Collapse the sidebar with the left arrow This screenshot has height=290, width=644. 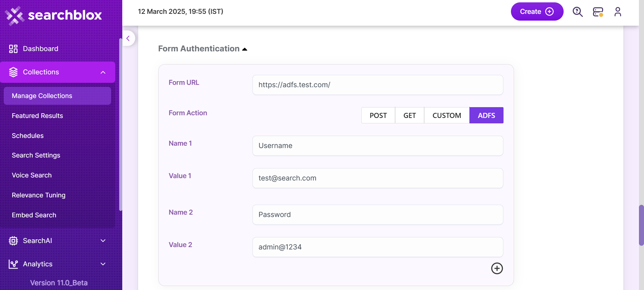tap(128, 38)
